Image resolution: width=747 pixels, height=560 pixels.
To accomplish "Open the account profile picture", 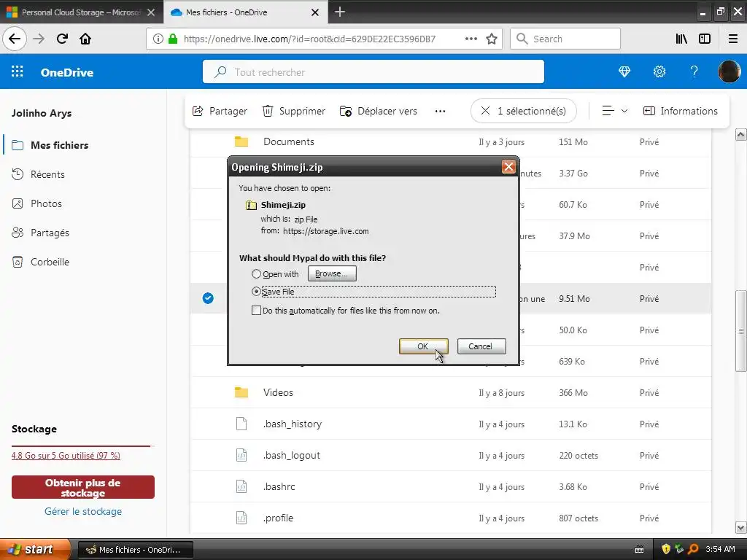I will click(x=729, y=71).
